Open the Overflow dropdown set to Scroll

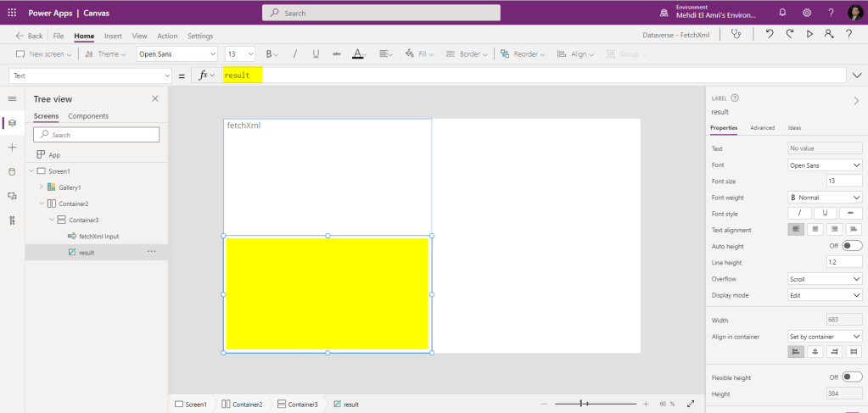[x=825, y=279]
